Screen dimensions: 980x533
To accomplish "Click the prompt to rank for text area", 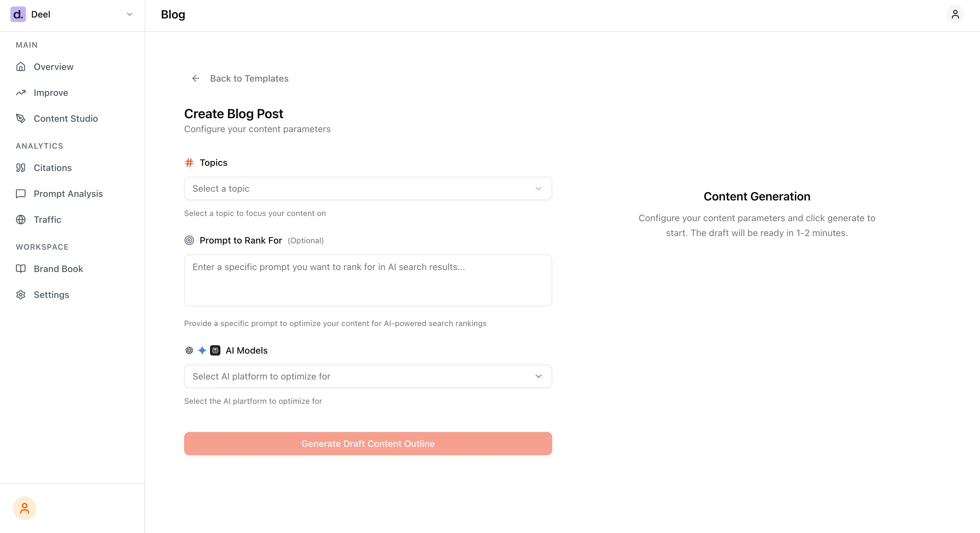I will pyautogui.click(x=367, y=280).
